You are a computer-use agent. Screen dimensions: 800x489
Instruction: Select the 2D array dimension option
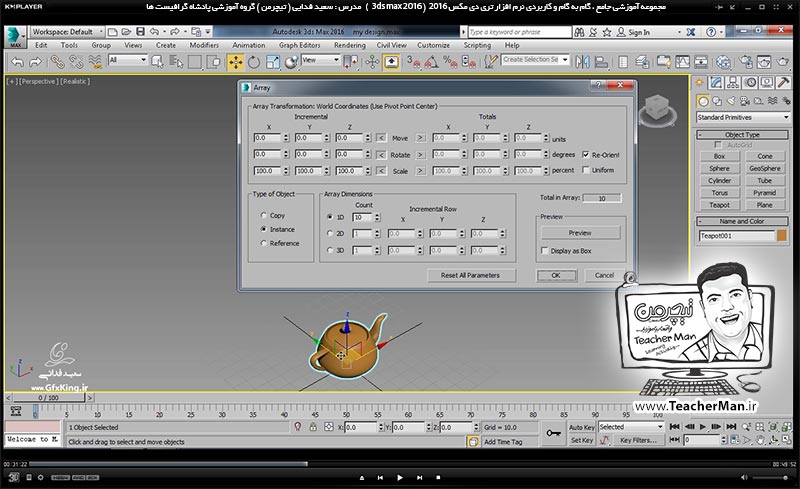pyautogui.click(x=330, y=233)
